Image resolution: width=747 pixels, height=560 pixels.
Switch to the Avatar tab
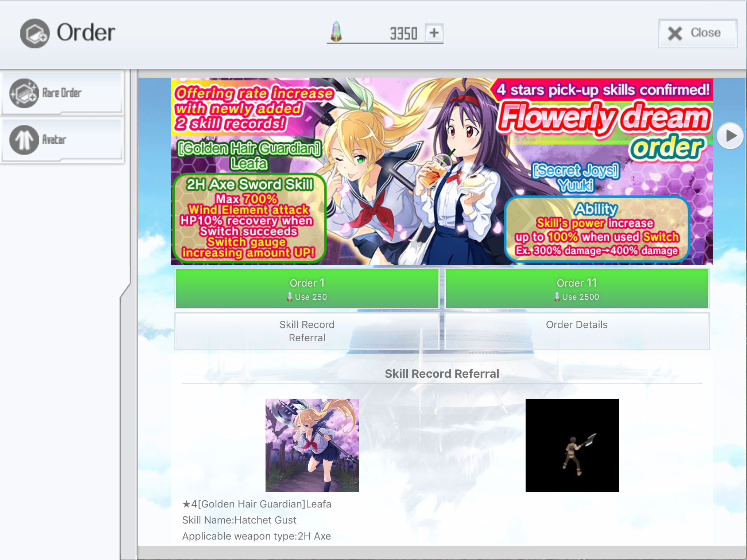coord(62,140)
